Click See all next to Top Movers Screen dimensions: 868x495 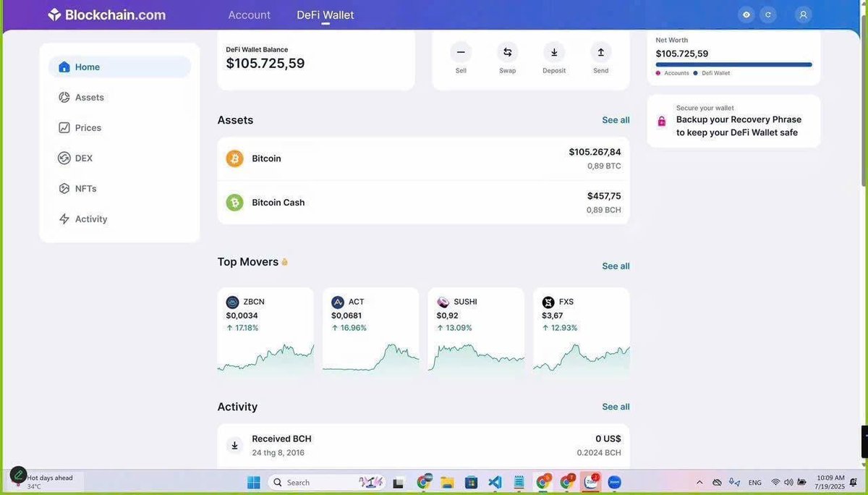coord(616,266)
